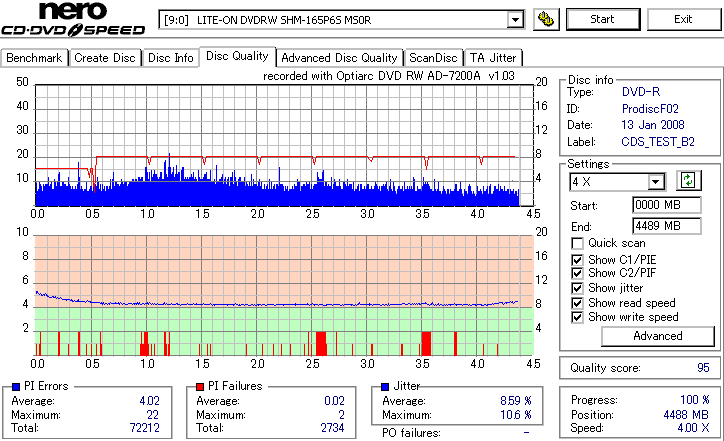Click PI Errors average 4.02
724x441 pixels.
point(150,401)
